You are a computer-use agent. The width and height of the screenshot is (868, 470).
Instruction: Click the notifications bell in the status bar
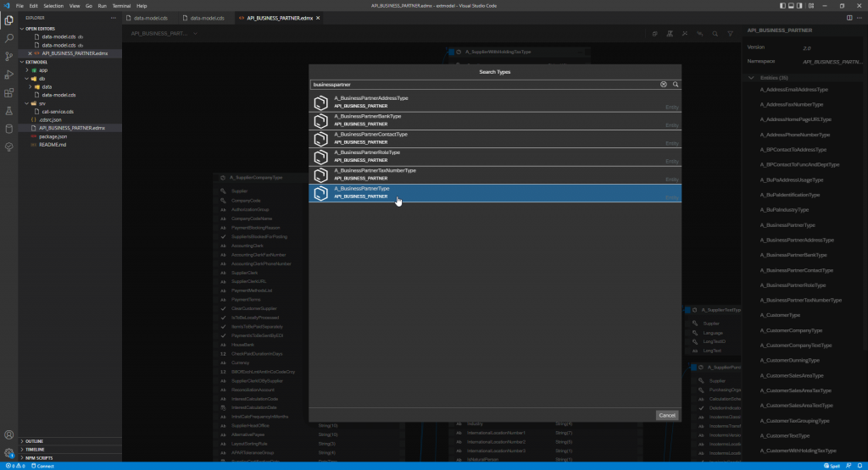click(x=860, y=466)
